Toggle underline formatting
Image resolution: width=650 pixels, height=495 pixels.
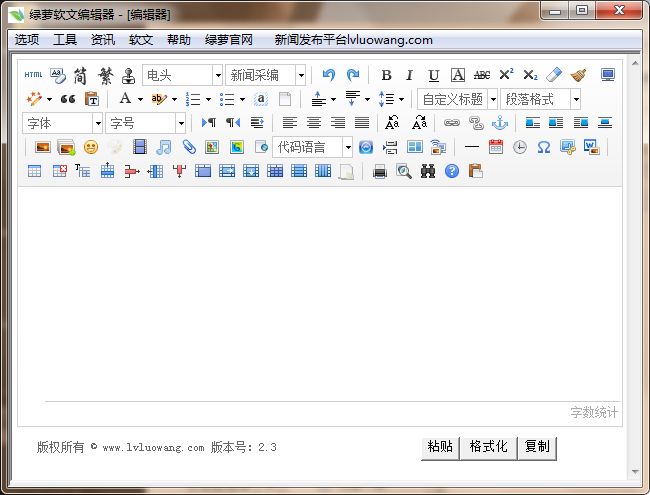point(433,75)
